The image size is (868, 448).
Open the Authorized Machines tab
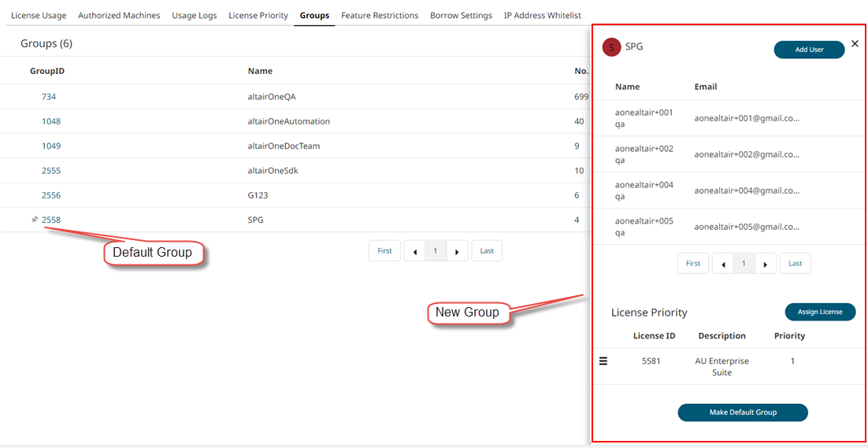pos(119,15)
